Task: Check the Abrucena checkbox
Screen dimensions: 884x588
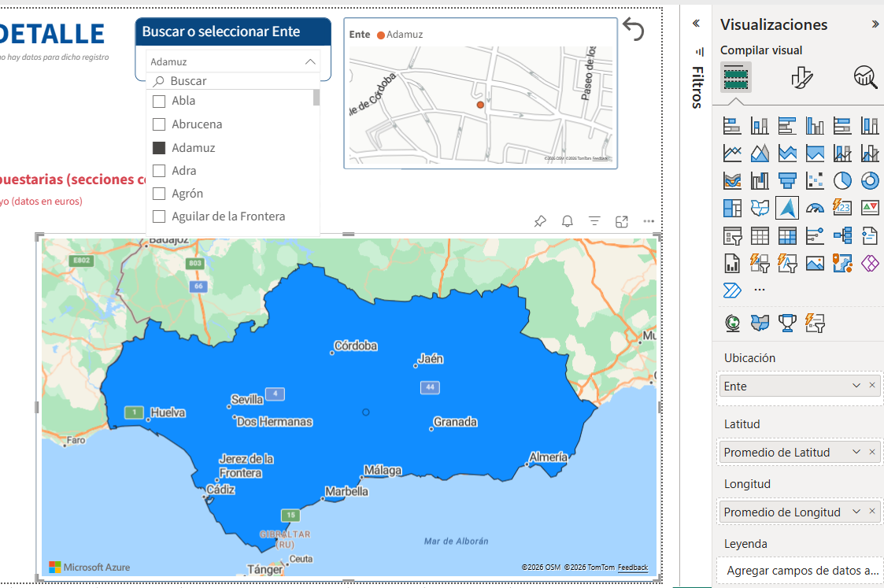Action: (x=159, y=124)
